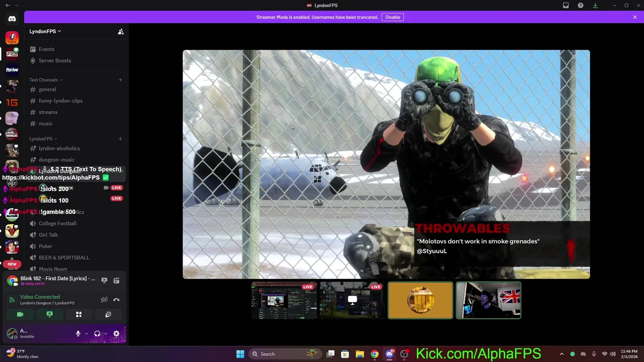The height and width of the screenshot is (362, 644).
Task: Open the Windows Start menu
Action: [x=240, y=354]
